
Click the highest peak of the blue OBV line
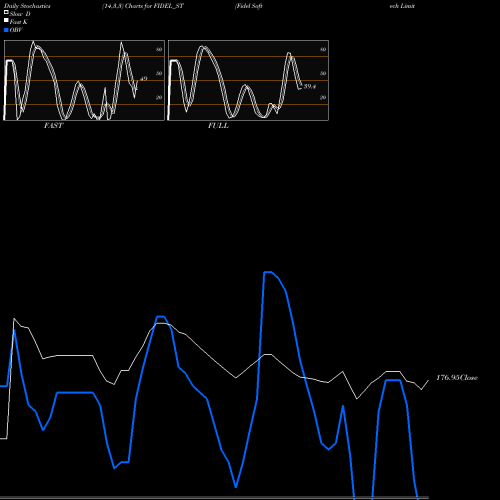coord(268,272)
